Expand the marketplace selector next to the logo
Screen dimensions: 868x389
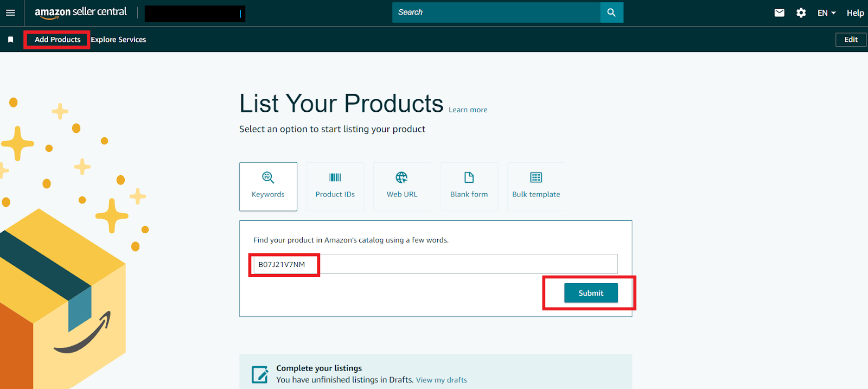click(x=195, y=13)
